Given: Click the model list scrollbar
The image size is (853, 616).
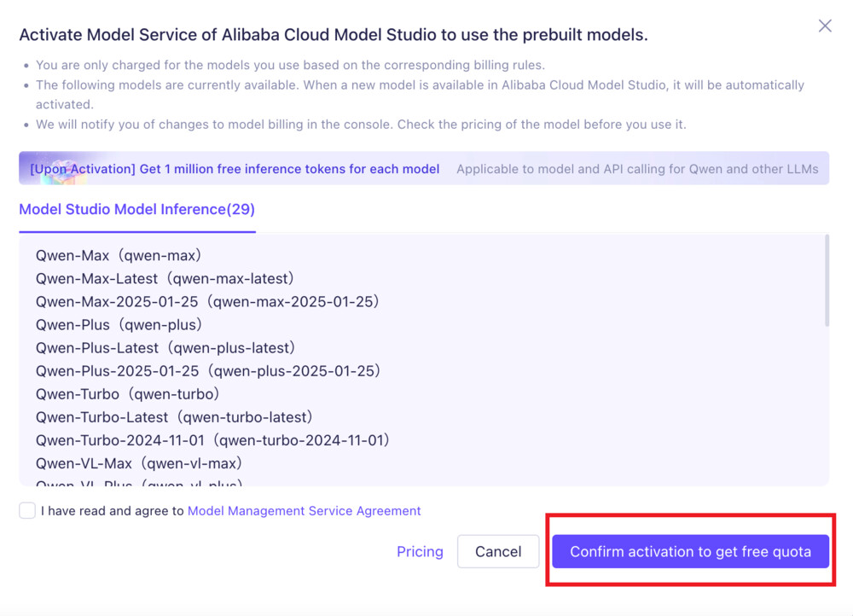Looking at the screenshot, I should point(827,282).
